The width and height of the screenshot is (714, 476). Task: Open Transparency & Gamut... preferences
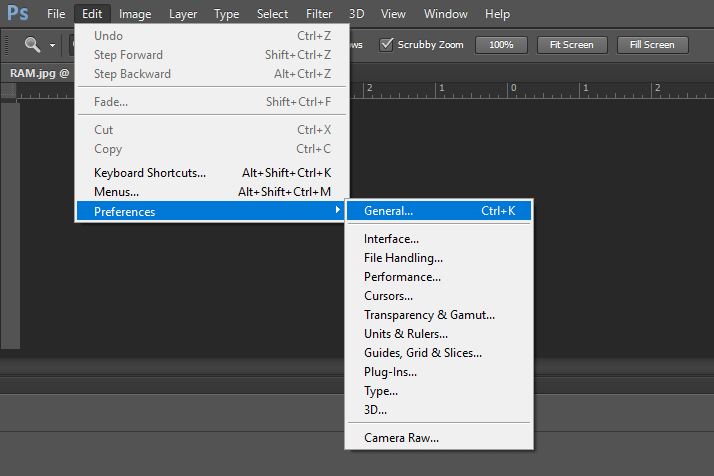[439, 315]
